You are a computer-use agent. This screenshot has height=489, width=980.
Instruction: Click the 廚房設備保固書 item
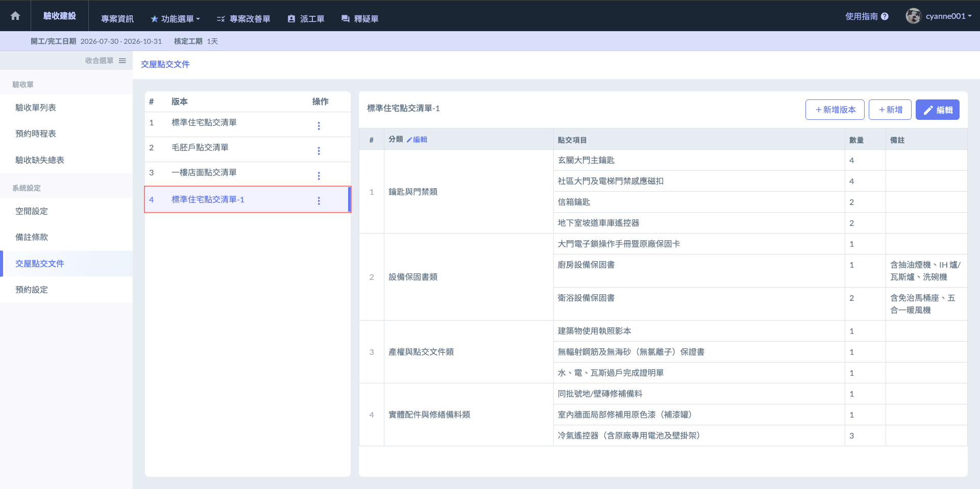point(586,265)
